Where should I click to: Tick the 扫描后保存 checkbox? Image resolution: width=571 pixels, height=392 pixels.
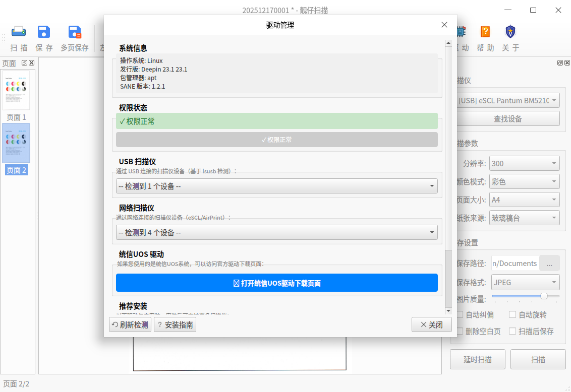(x=512, y=331)
